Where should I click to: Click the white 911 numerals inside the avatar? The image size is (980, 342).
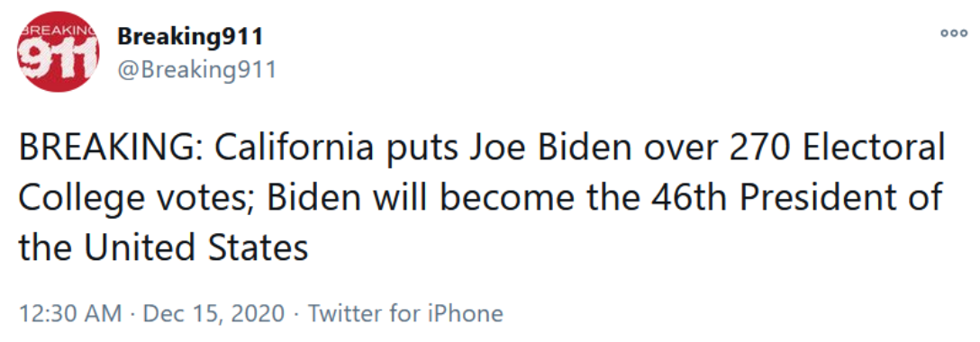pyautogui.click(x=59, y=56)
